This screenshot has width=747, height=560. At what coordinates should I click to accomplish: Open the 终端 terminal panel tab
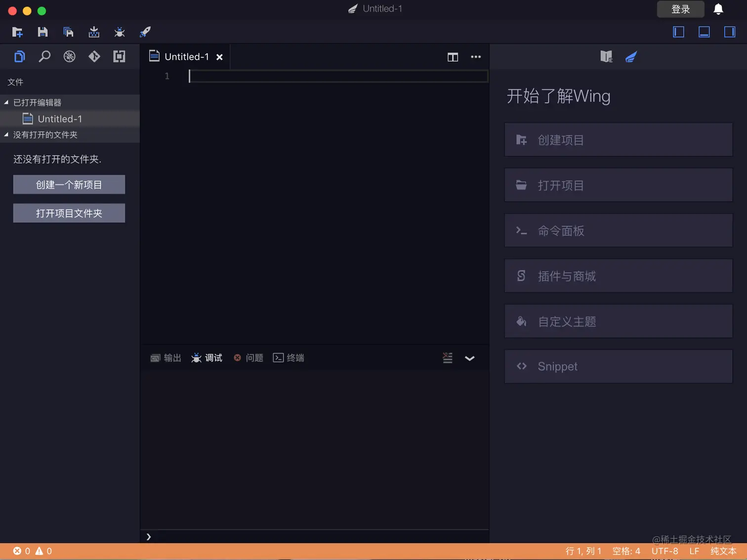[x=289, y=358]
